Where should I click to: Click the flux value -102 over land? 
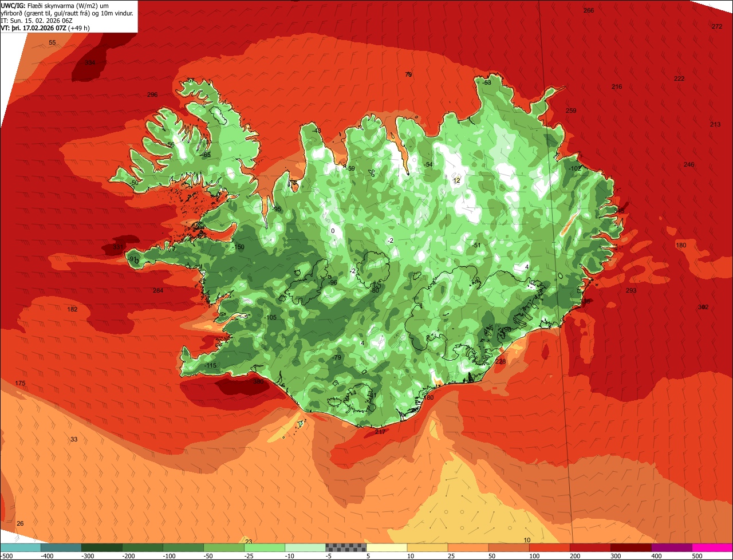[575, 168]
